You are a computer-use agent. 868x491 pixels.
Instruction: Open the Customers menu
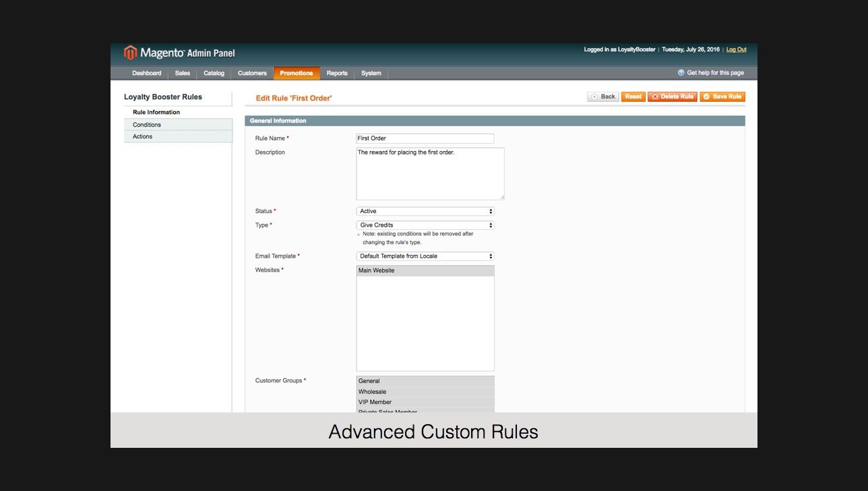tap(252, 73)
